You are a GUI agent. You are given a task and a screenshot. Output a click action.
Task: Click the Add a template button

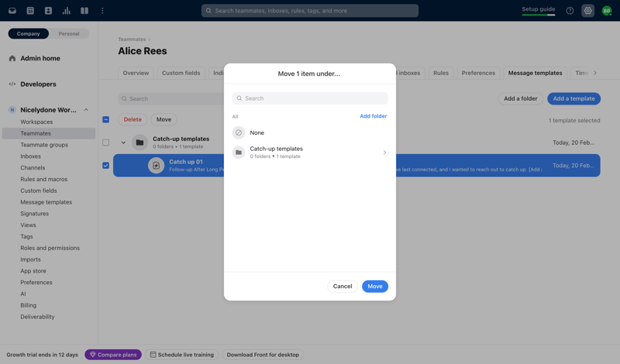[573, 98]
